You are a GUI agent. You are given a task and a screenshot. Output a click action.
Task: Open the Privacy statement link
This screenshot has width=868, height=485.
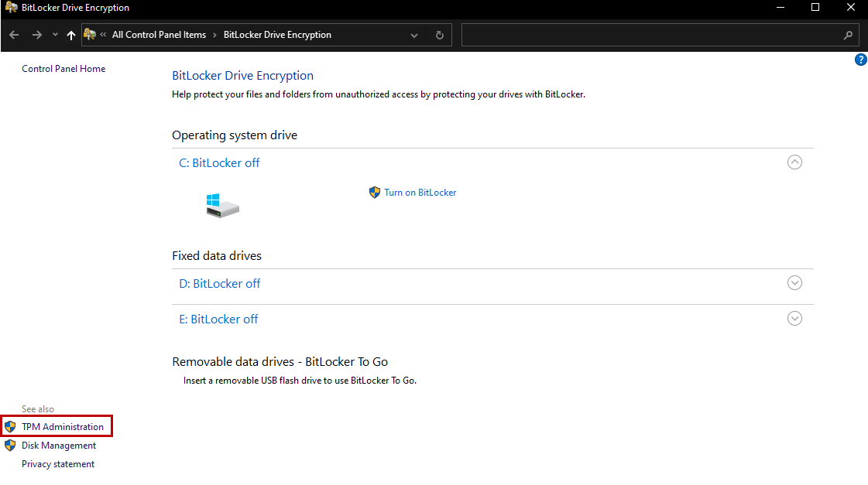[x=58, y=464]
